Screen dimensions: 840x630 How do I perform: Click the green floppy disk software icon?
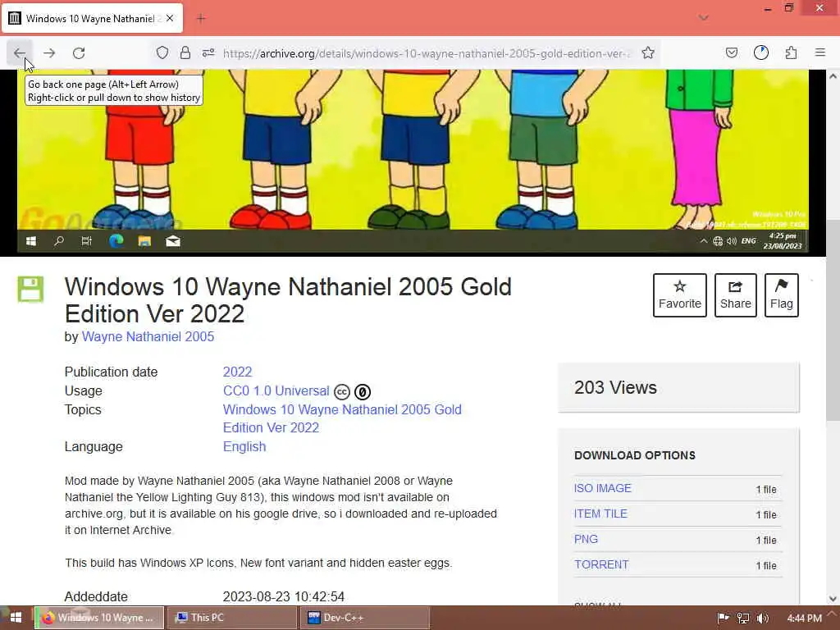pyautogui.click(x=30, y=290)
